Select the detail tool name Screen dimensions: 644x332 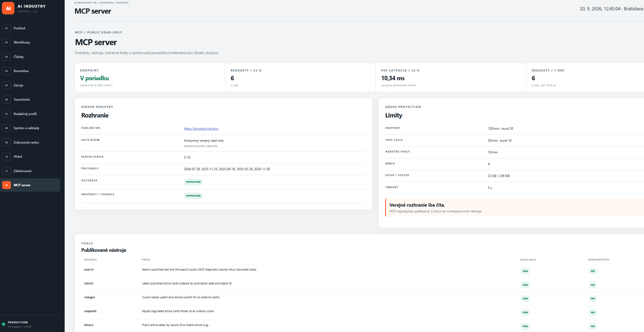(89, 325)
